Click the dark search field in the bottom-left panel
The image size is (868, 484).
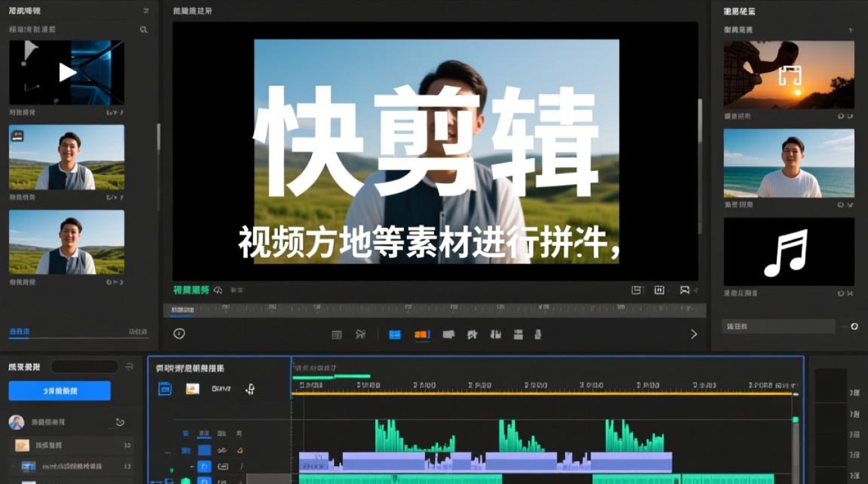click(85, 367)
